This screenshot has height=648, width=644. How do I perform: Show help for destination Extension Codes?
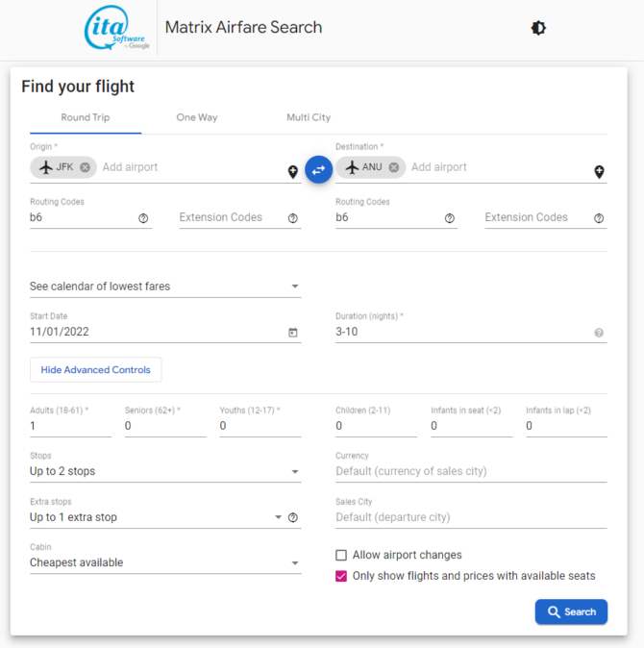click(599, 218)
